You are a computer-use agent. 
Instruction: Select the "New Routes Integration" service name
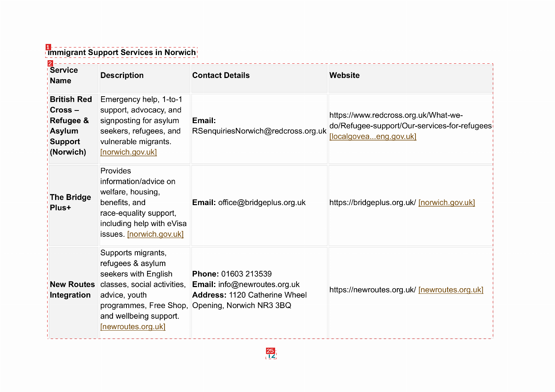click(73, 289)
